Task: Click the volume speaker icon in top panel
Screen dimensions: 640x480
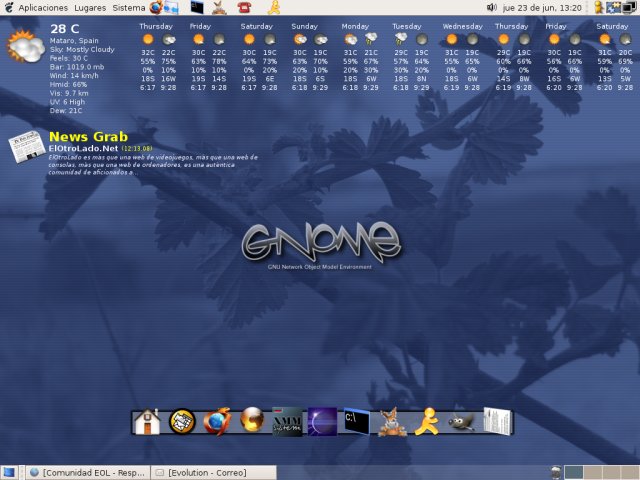Action: pyautogui.click(x=491, y=7)
